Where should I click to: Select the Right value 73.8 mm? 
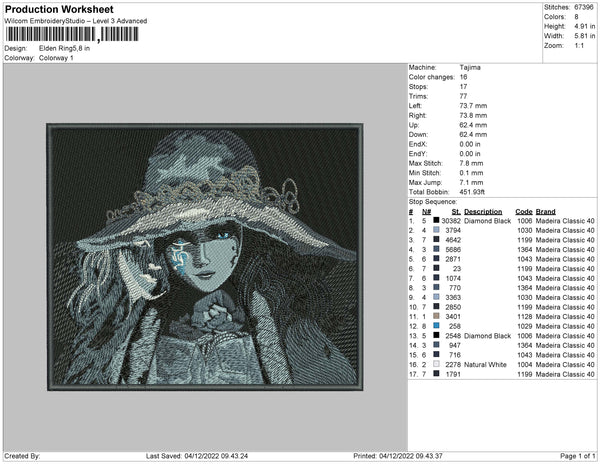[473, 115]
